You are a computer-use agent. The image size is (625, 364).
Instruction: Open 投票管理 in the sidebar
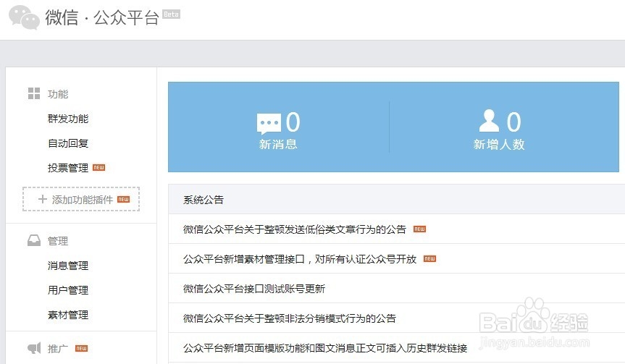click(x=68, y=168)
